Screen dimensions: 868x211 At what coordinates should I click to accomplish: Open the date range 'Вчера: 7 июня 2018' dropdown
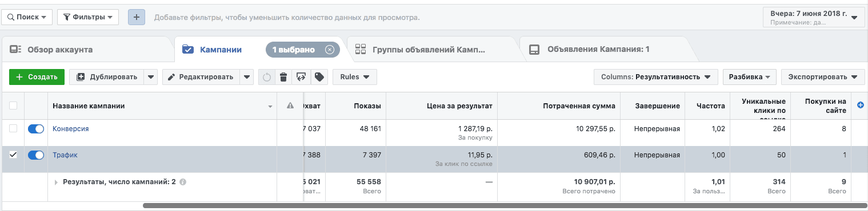click(813, 17)
